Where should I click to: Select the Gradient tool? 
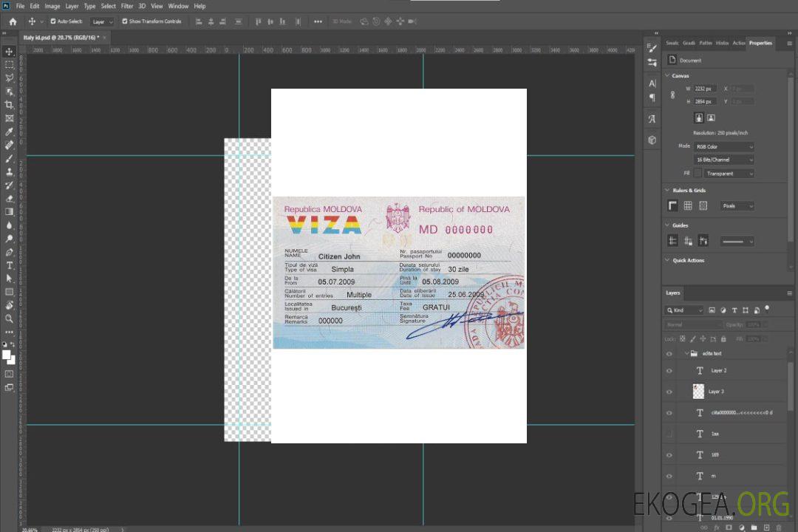9,212
